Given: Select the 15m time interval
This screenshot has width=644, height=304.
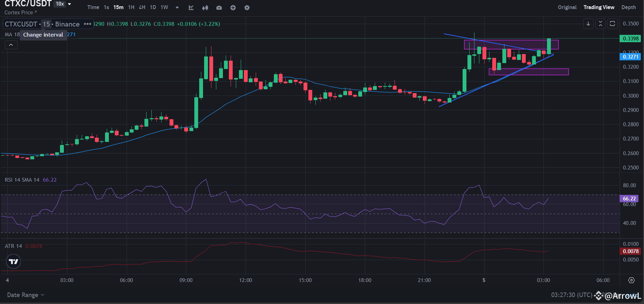Looking at the screenshot, I should (118, 7).
